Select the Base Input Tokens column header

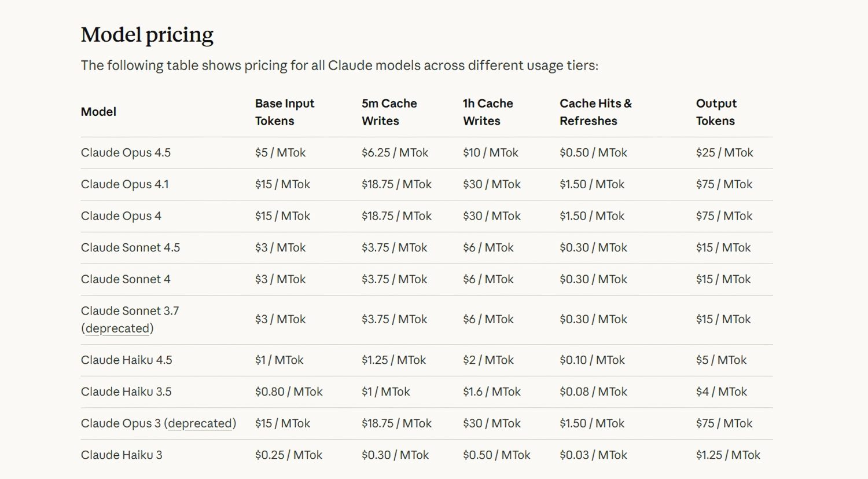[284, 112]
